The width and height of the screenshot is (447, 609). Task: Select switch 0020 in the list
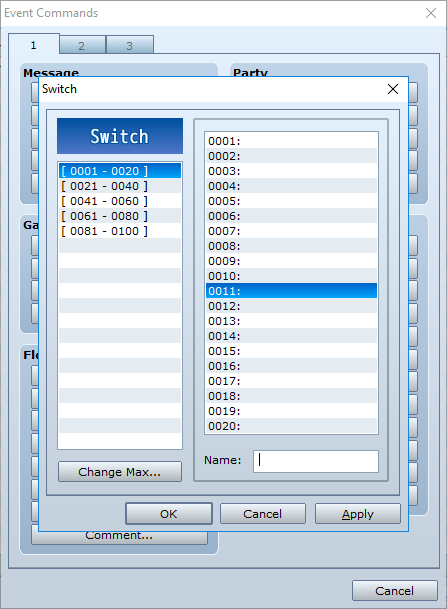pyautogui.click(x=291, y=426)
